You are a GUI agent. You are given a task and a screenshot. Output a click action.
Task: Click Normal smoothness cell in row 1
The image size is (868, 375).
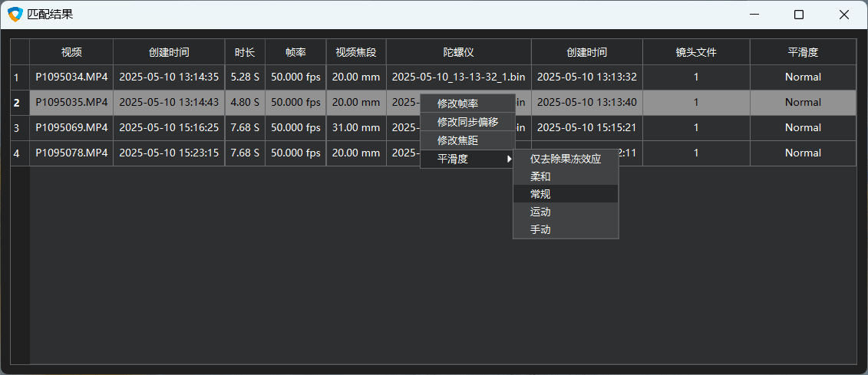point(803,77)
